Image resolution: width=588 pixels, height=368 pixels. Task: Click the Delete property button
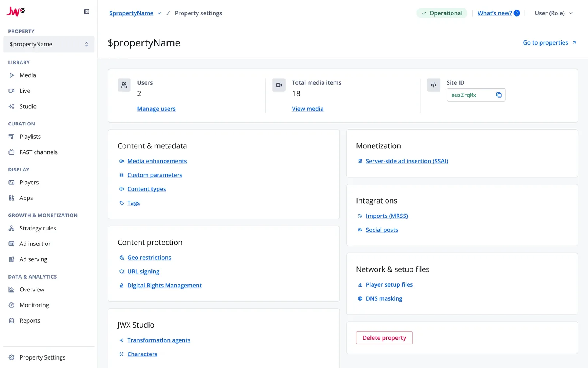384,338
